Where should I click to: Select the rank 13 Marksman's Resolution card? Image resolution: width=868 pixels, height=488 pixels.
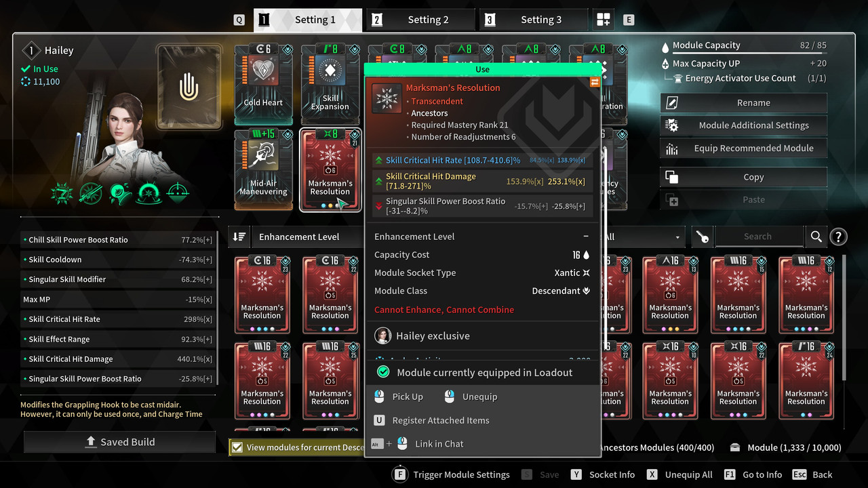[670, 295]
